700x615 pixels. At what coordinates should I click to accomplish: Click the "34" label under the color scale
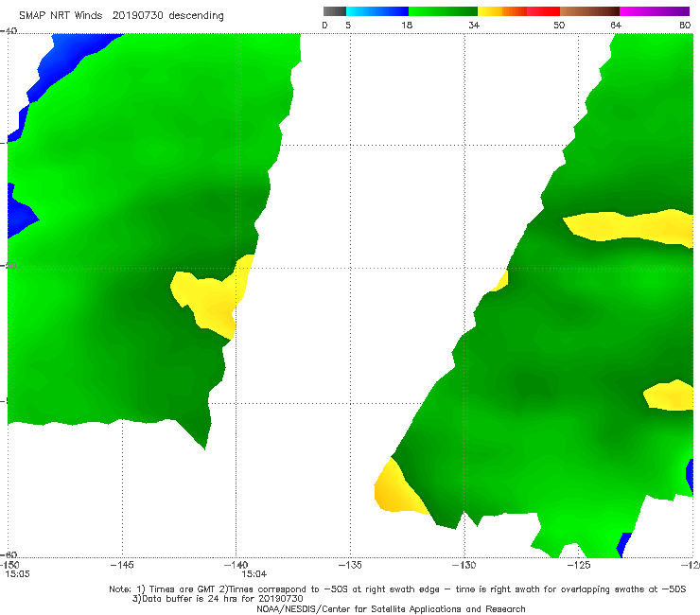[x=474, y=25]
